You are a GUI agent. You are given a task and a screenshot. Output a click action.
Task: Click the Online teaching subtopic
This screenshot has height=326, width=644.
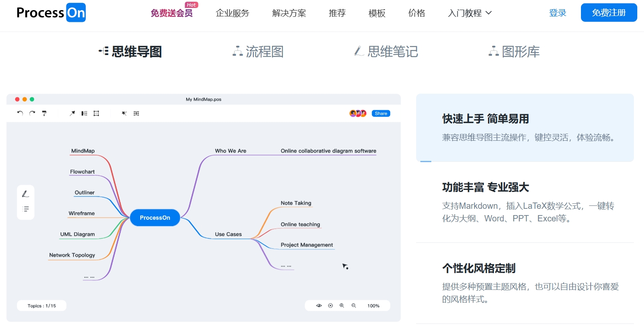300,224
